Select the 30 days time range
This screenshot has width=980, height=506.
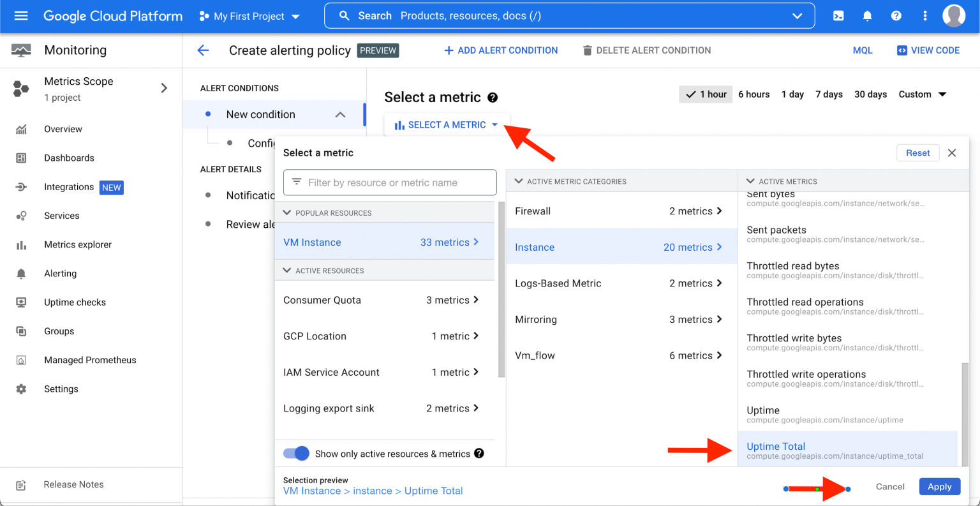pyautogui.click(x=871, y=94)
